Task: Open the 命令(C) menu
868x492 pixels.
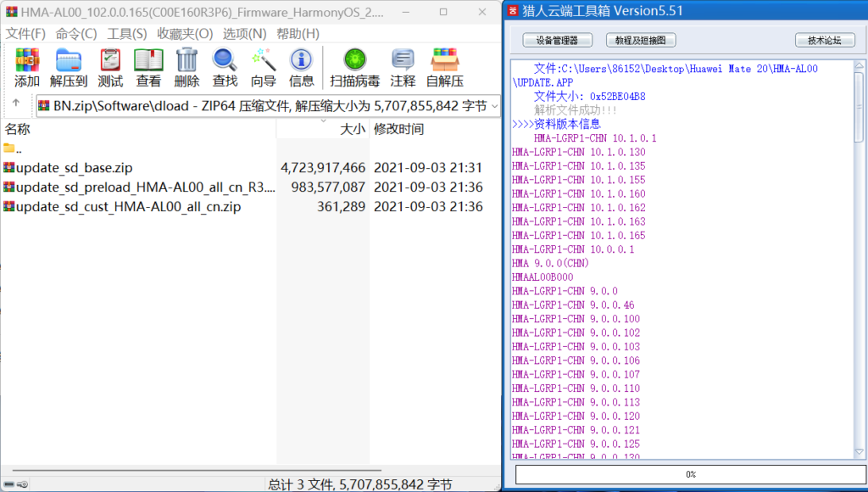Action: click(75, 34)
